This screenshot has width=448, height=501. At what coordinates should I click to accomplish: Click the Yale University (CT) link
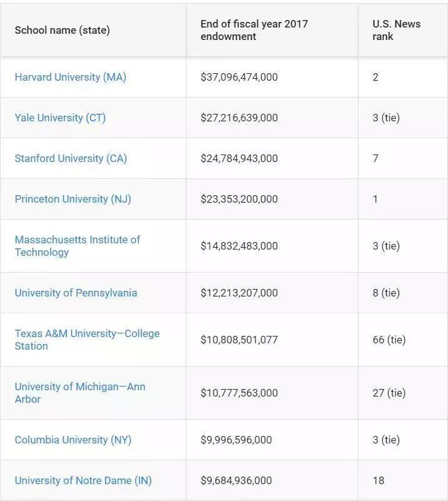coord(60,118)
